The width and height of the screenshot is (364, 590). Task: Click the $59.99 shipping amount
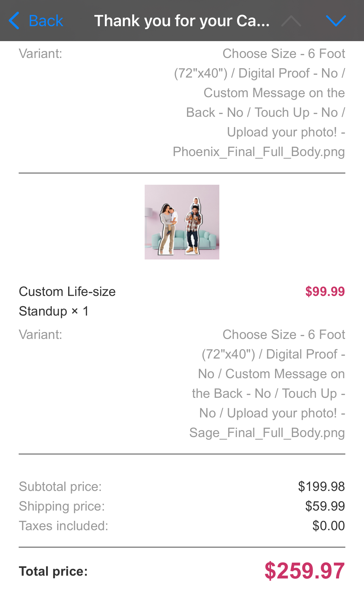(x=325, y=506)
